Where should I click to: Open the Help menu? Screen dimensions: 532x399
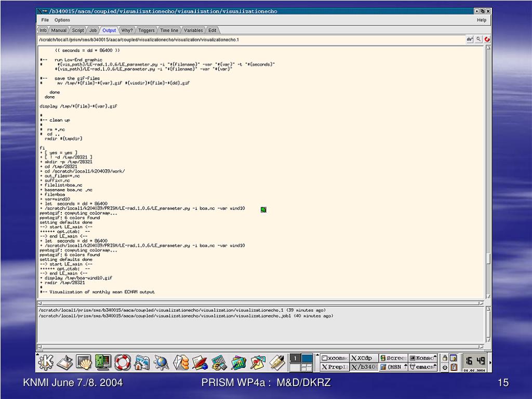tap(482, 20)
